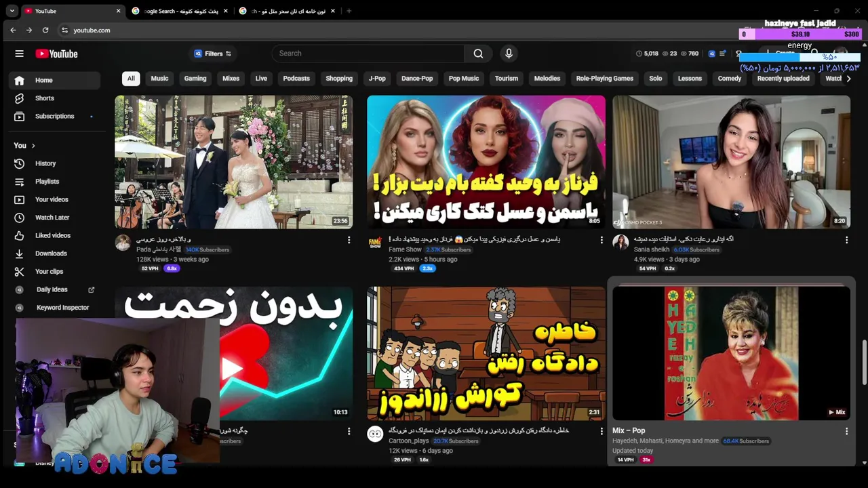Image resolution: width=868 pixels, height=488 pixels.
Task: Open the vidIQ Filters button
Action: [x=213, y=54]
